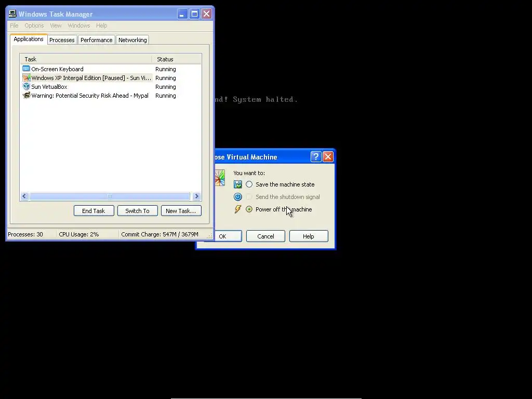Click the Task Manager title bar icon
532x399 pixels.
coord(12,14)
